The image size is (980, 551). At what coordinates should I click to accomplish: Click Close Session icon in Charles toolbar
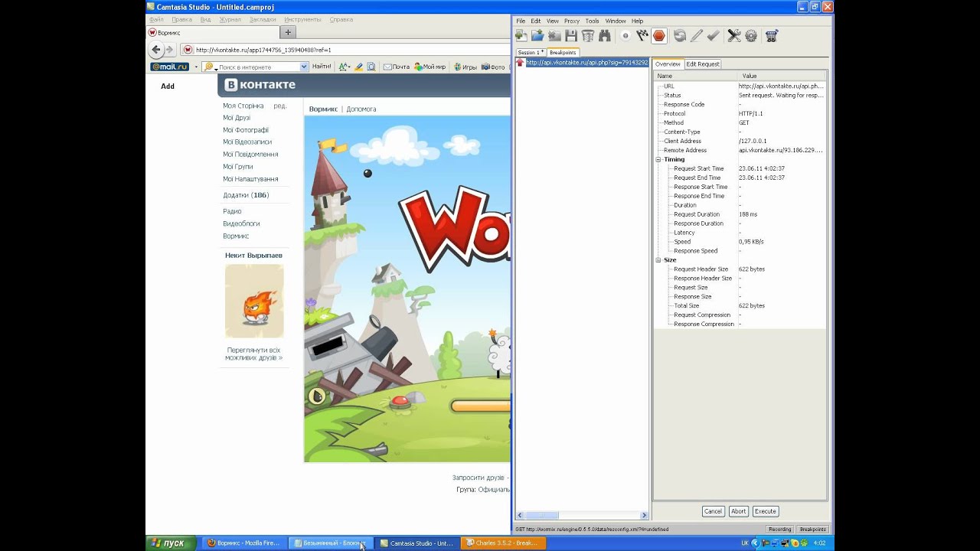click(554, 35)
